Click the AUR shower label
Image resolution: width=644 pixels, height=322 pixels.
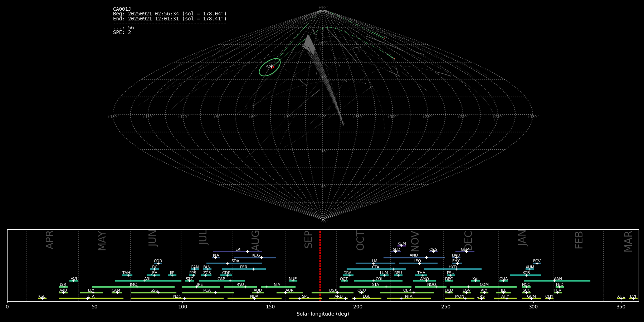(289, 290)
